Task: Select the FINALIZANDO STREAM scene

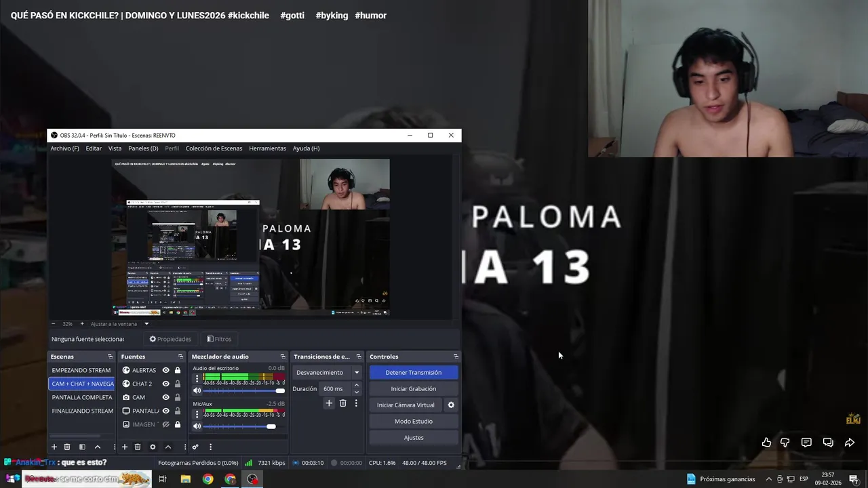Action: (81, 411)
